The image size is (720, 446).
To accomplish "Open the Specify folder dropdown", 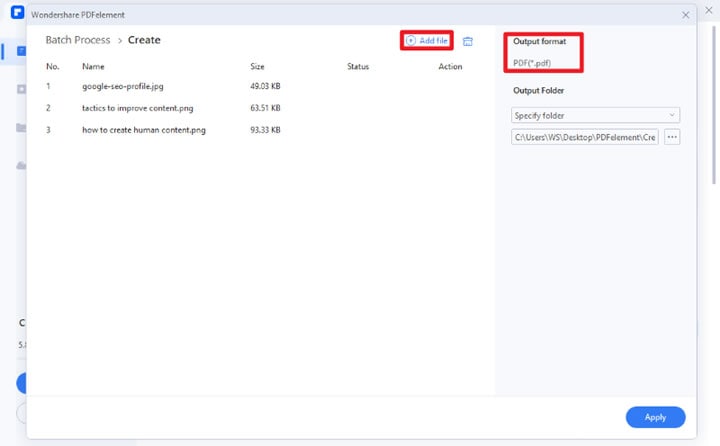I will [595, 115].
